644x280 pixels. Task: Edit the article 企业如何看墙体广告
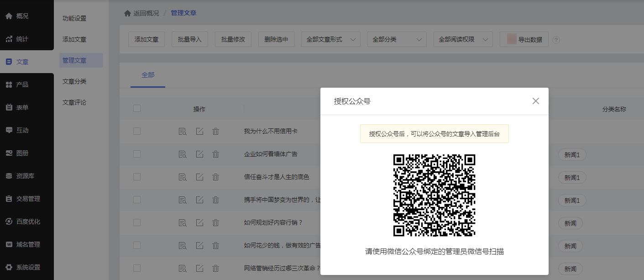tap(199, 154)
